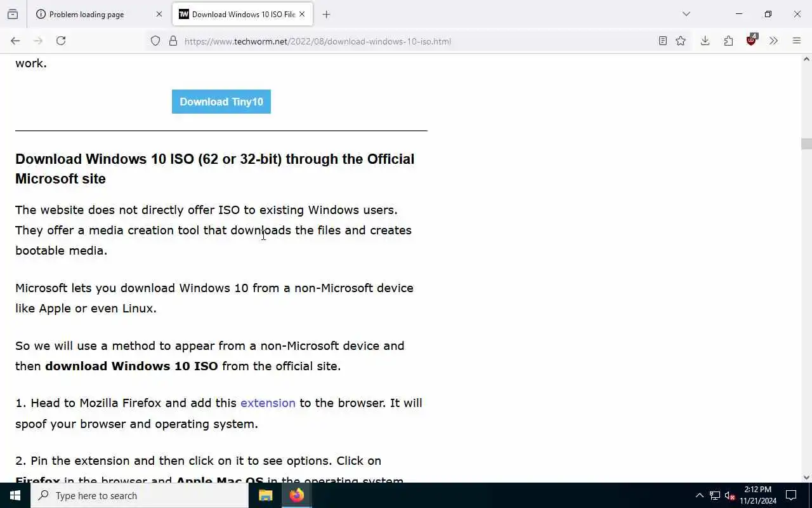The width and height of the screenshot is (812, 508).
Task: Open the network status tray icon
Action: click(715, 495)
